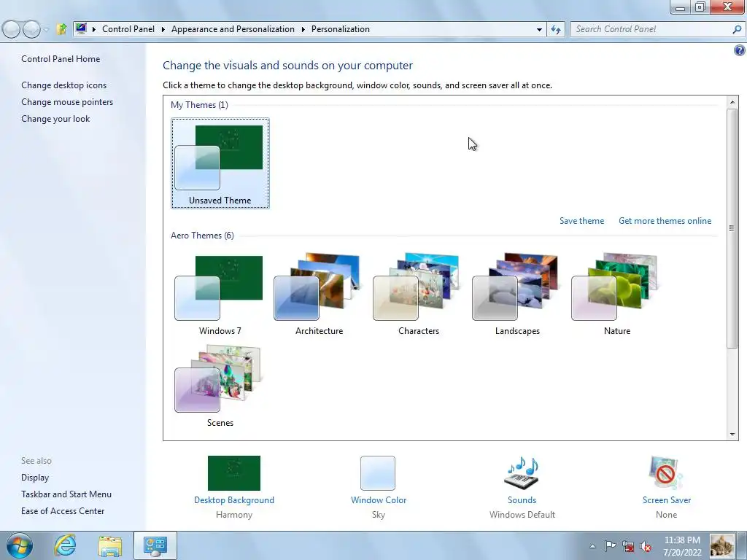This screenshot has width=747, height=560.
Task: Click the Sounds link text
Action: 522,500
